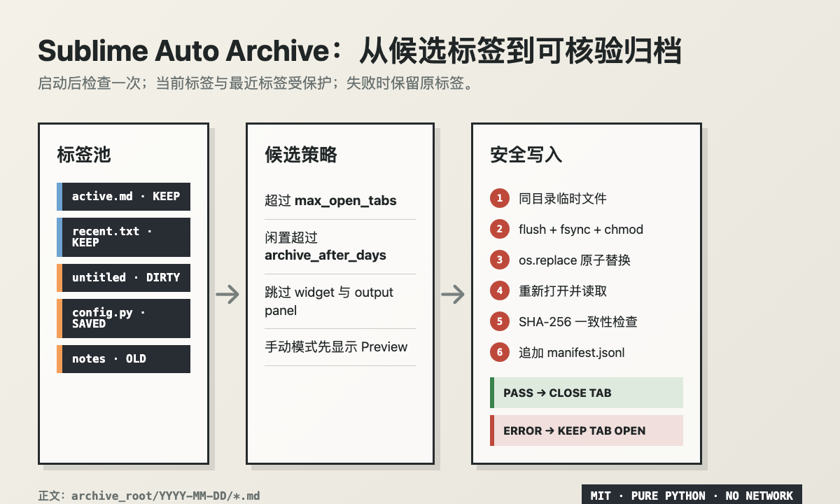The width and height of the screenshot is (840, 504).
Task: Click the archive_root/YYYY-MM-DD/*.md path text
Action: (x=165, y=496)
